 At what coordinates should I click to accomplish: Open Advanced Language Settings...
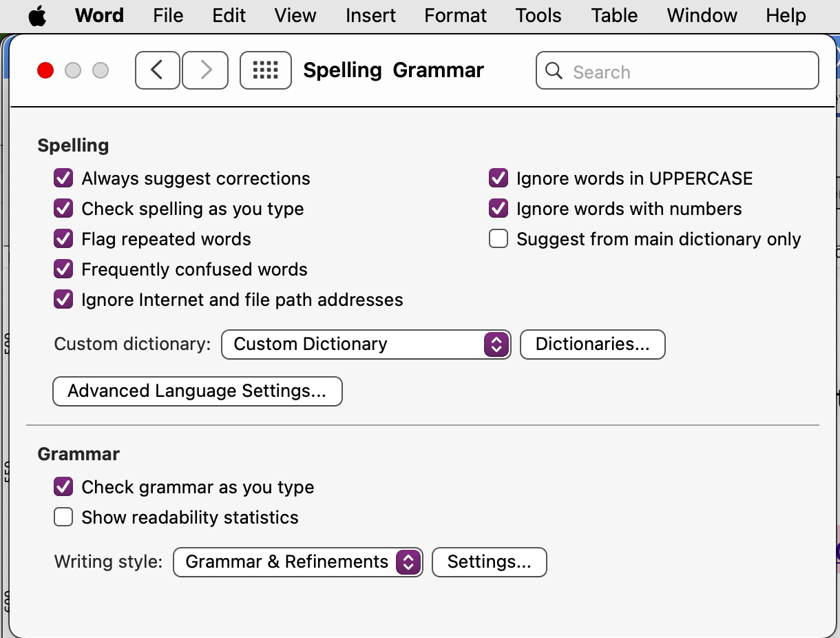tap(198, 391)
